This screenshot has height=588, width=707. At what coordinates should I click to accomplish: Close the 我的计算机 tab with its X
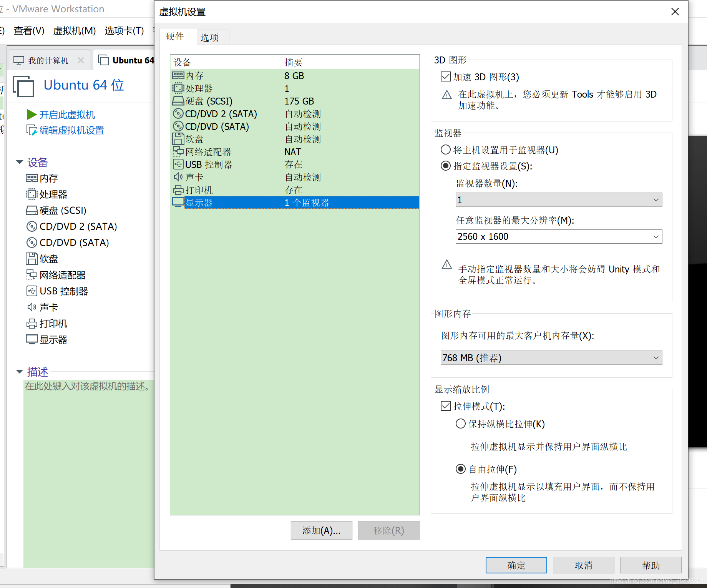tap(81, 60)
